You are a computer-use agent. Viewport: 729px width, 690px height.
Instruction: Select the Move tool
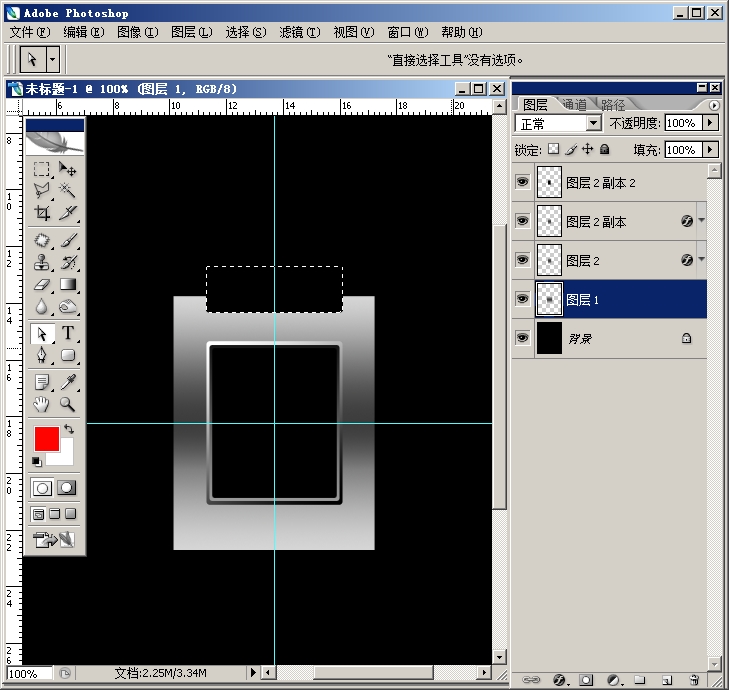tap(68, 169)
